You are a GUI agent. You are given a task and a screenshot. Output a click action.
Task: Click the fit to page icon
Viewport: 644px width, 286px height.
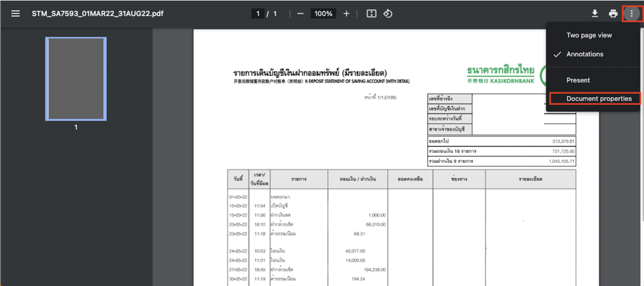pyautogui.click(x=371, y=14)
